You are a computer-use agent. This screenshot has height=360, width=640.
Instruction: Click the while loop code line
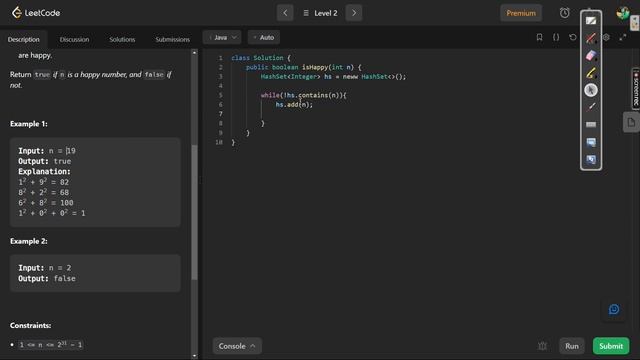(304, 96)
